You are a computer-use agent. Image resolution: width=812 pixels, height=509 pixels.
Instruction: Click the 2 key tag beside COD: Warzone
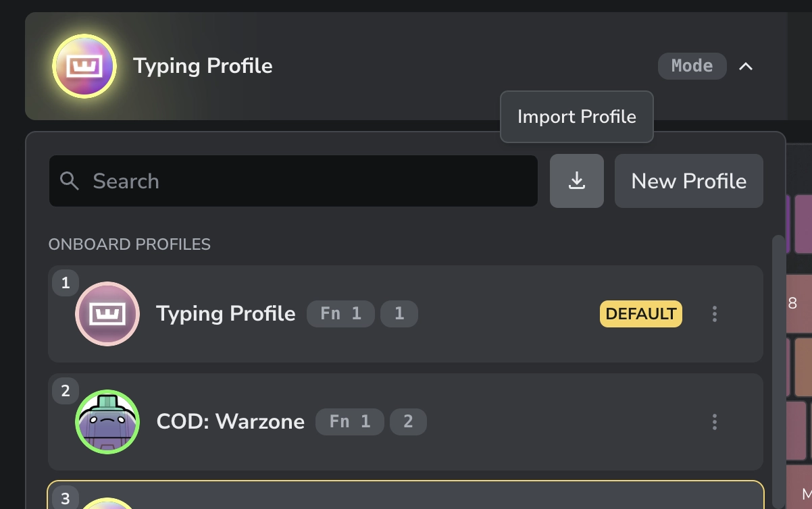point(408,422)
